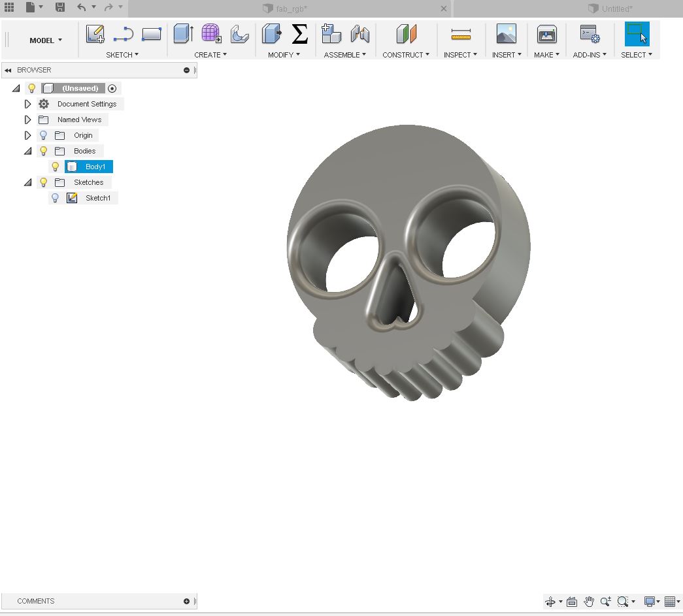Save the design with the floppy icon
The image size is (683, 616).
[x=60, y=7]
